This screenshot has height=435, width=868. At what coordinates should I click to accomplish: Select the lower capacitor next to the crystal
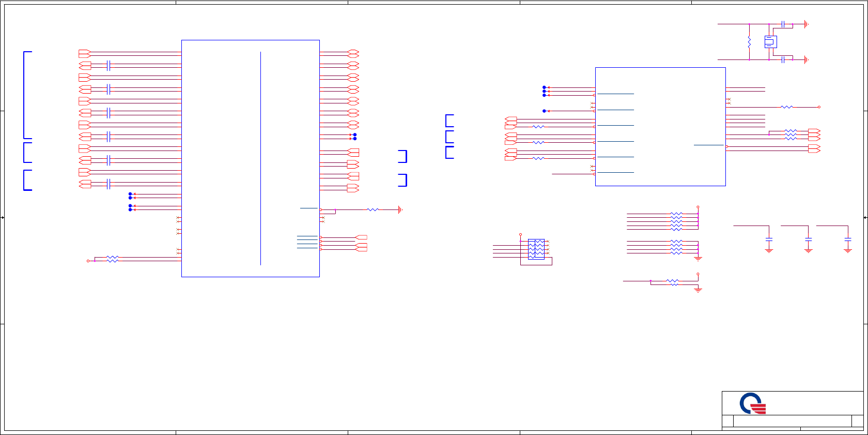pyautogui.click(x=784, y=59)
